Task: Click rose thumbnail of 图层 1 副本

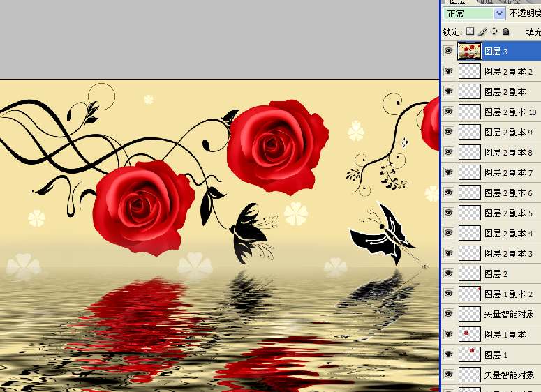Action: [470, 334]
